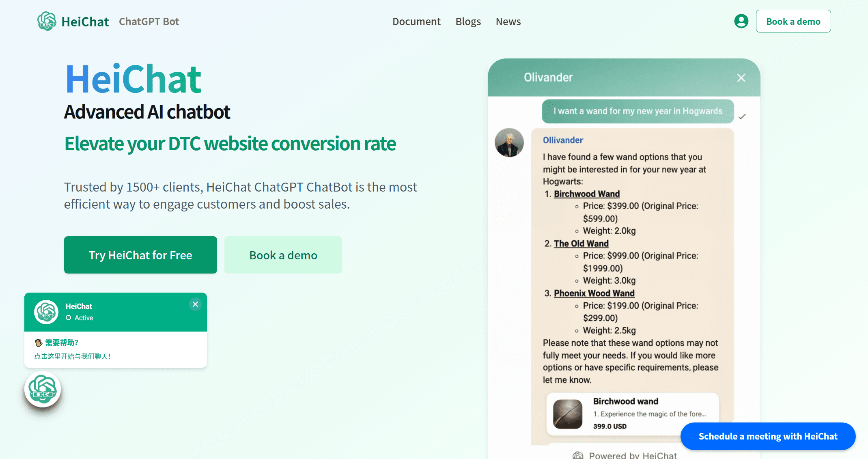Open the floating HeiChat chat launcher

43,389
